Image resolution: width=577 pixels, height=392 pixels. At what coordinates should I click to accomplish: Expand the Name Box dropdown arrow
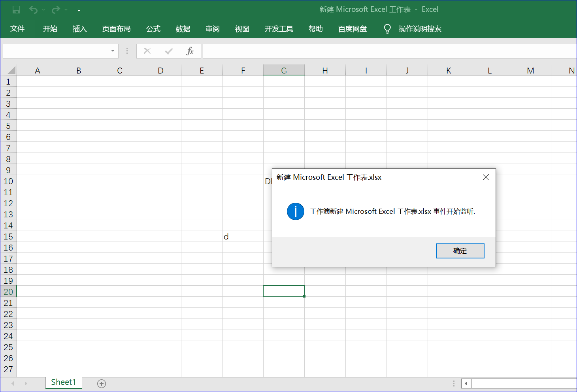pos(113,51)
